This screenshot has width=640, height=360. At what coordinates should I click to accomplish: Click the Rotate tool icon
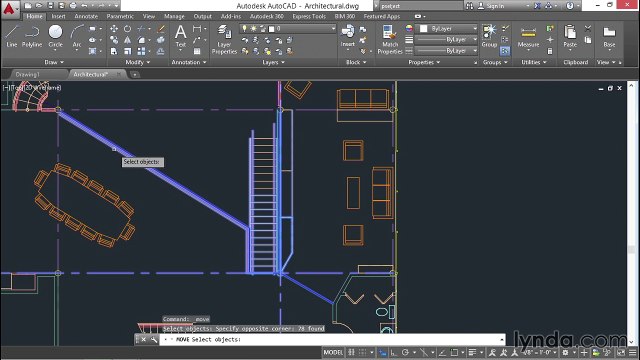128,29
